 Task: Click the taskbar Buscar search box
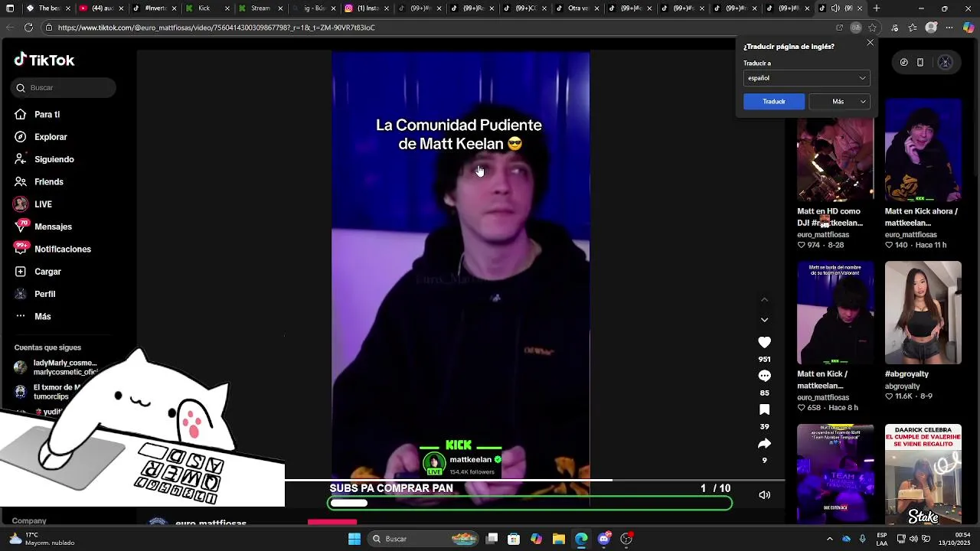423,539
